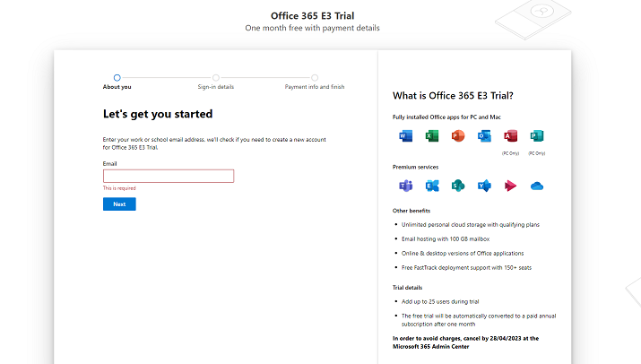641x364 pixels.
Task: Click the 'Enter your work or school email' instructions
Action: click(214, 143)
